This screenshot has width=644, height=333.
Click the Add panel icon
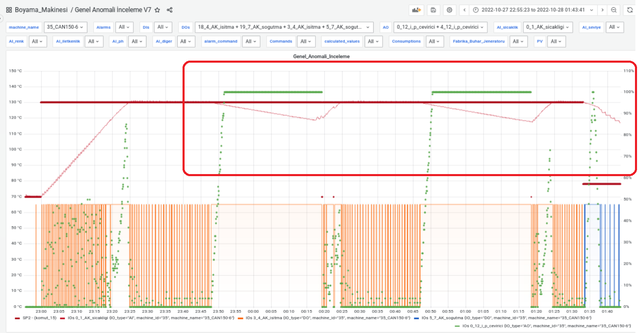point(417,10)
